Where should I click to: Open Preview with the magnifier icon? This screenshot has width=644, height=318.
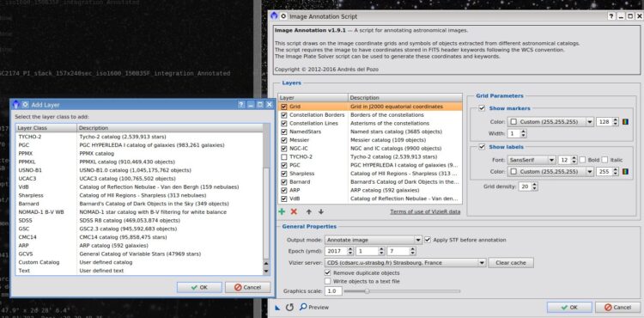click(314, 307)
